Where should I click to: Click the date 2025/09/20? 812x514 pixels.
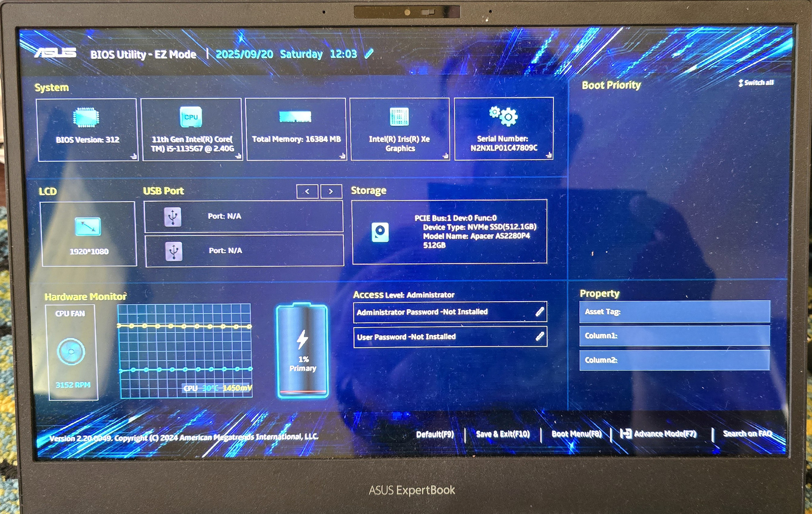(244, 54)
